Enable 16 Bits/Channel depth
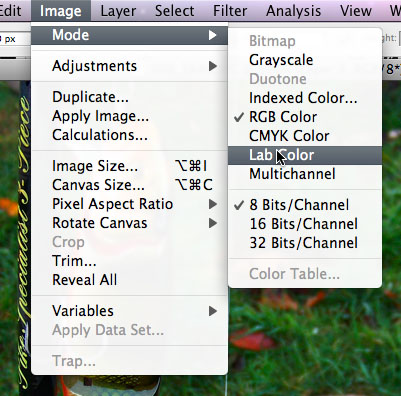This screenshot has height=396, width=401. [305, 224]
